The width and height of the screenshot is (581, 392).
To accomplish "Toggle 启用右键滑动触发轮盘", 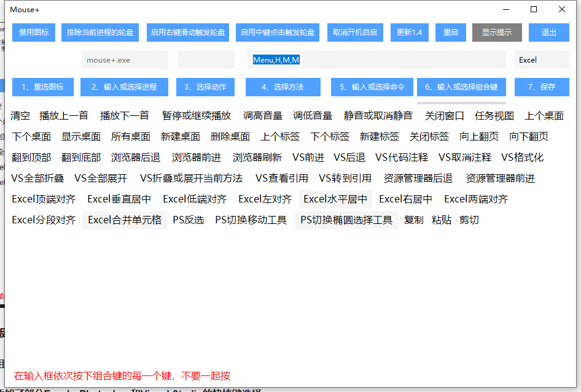I will [188, 33].
